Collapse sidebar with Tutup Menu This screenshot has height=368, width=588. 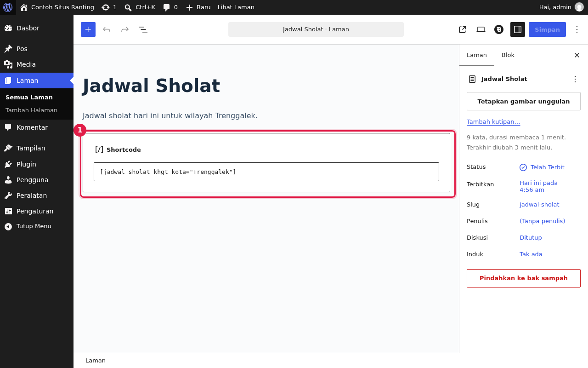pyautogui.click(x=37, y=226)
